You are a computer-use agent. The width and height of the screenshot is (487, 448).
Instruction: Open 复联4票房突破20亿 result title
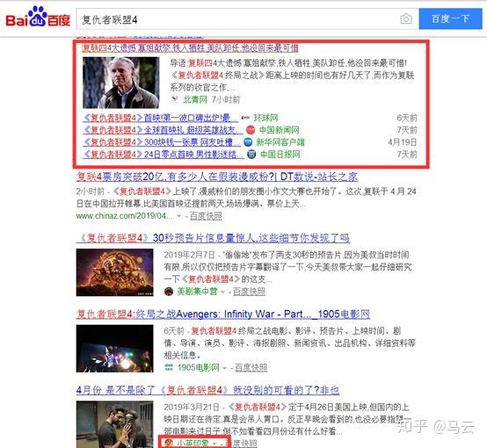click(x=217, y=177)
